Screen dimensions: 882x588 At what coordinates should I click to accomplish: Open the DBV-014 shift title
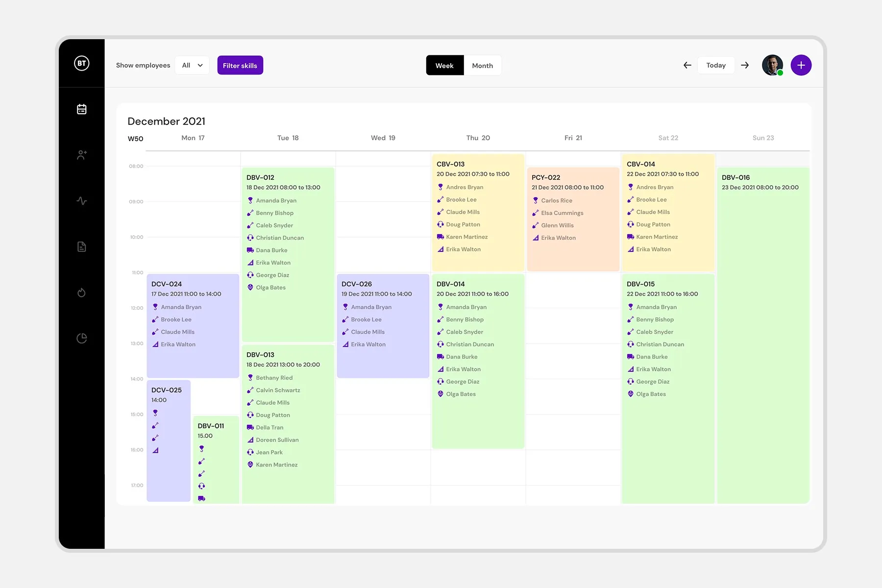coord(451,284)
